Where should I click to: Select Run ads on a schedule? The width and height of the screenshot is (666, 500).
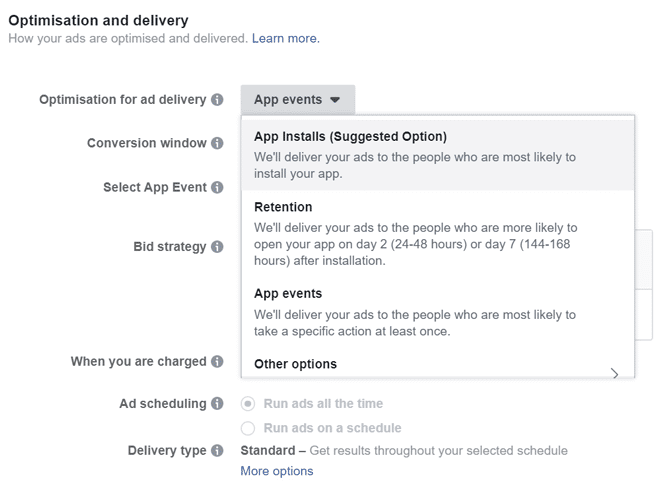click(248, 428)
